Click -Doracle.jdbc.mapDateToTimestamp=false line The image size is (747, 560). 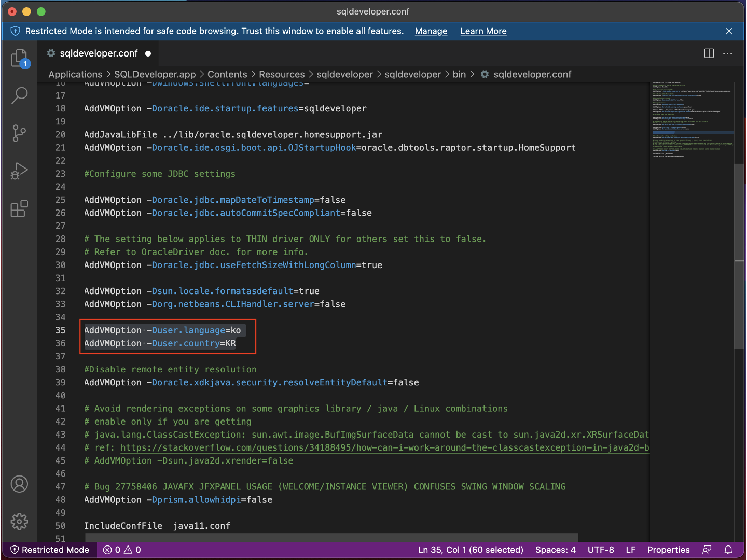click(215, 200)
